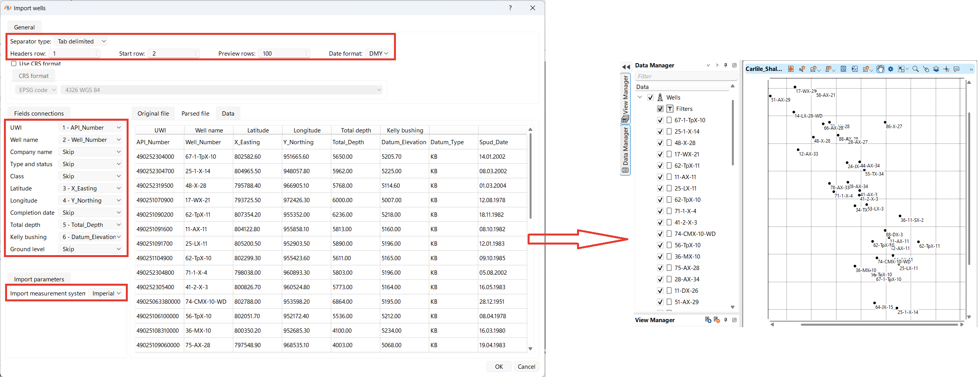Cancel the Import wells dialog

[526, 366]
